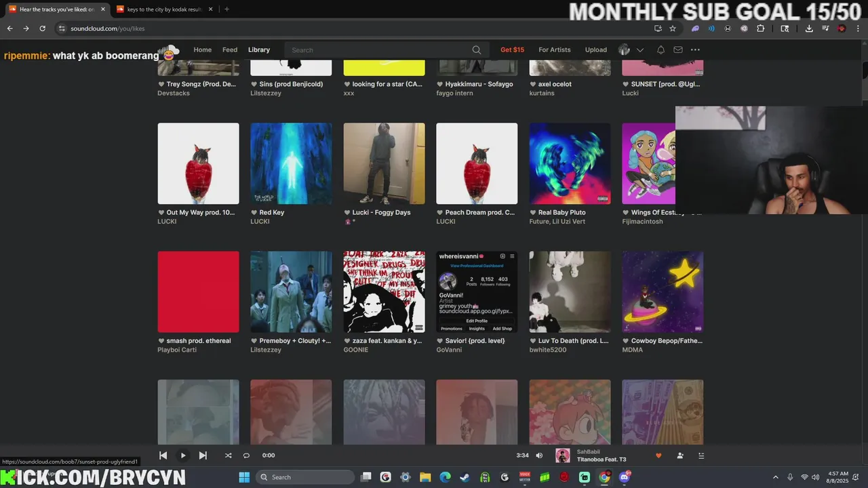
Task: Toggle the heart beside Red Key
Action: pyautogui.click(x=254, y=213)
